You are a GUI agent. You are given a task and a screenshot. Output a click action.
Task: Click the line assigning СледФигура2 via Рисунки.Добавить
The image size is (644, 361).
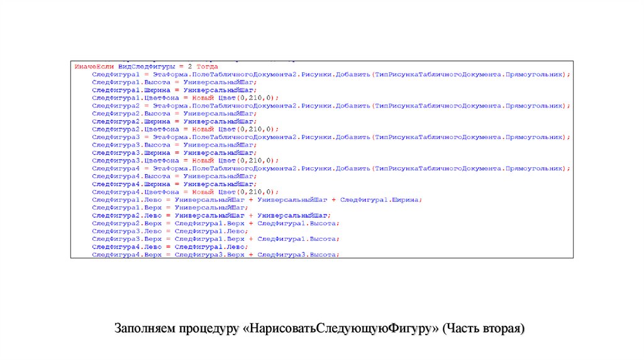[331, 106]
